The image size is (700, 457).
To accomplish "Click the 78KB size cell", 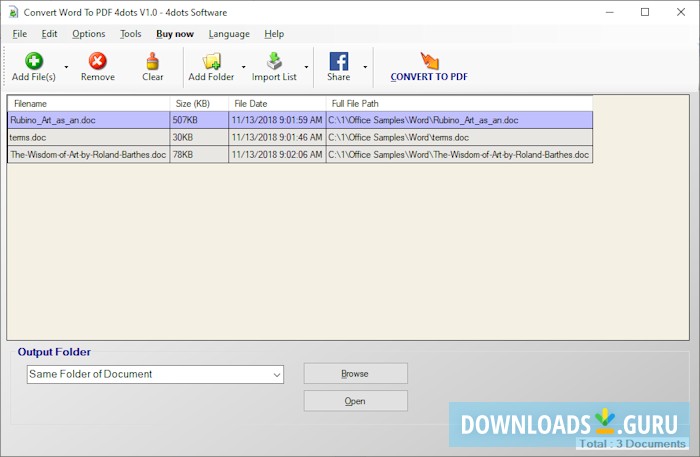I will [199, 154].
